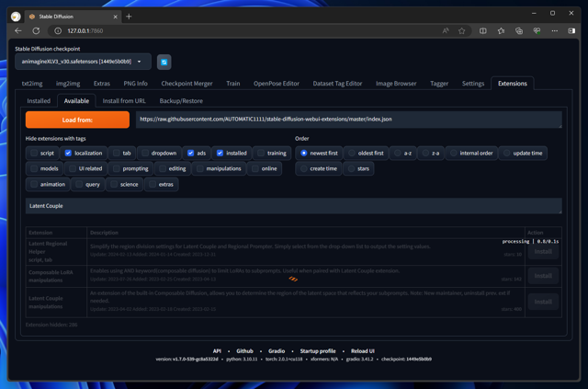Viewport: 588px width, 389px height.
Task: Open the browser sidebar icon
Action: click(571, 30)
